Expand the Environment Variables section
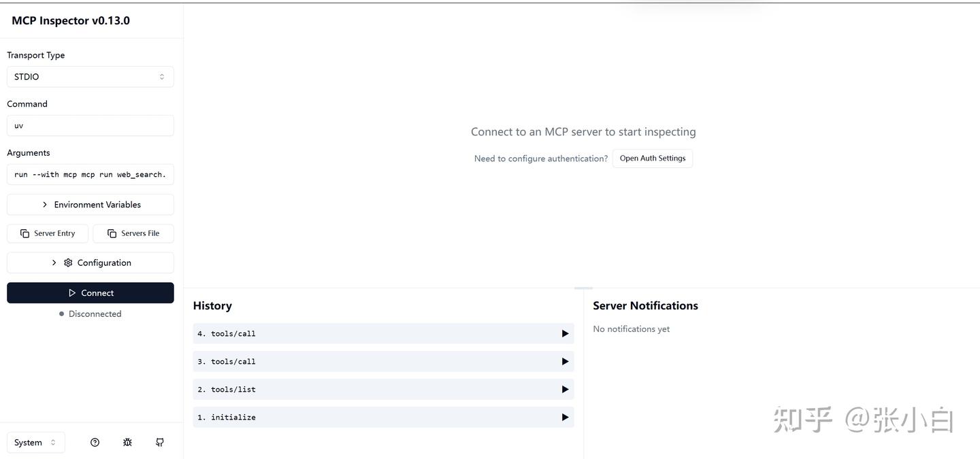Viewport: 980px width, 459px height. click(91, 205)
